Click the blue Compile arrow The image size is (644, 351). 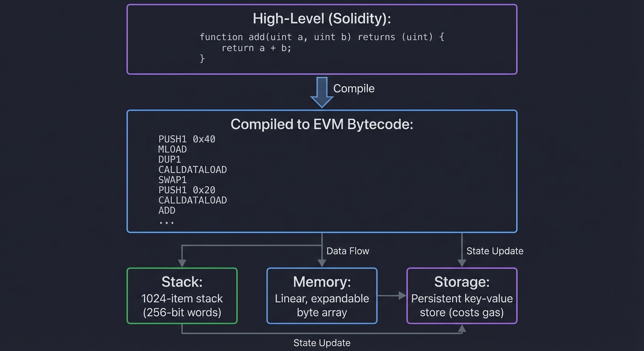[x=322, y=91]
